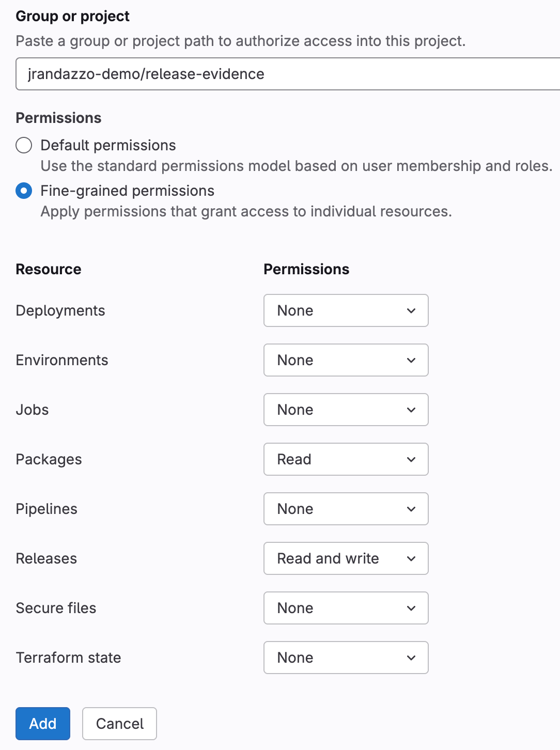Click the chevron on the Packages selector
Screen dimensions: 560x750
(411, 459)
